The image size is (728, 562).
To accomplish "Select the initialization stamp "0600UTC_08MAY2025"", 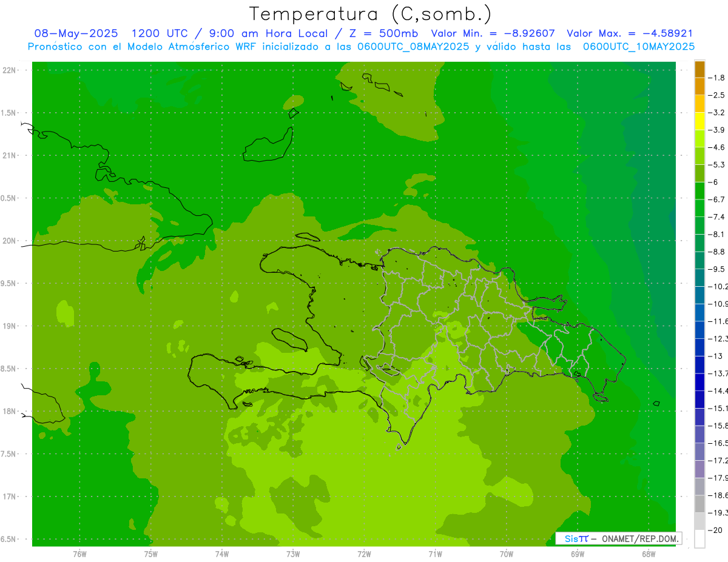I will [x=413, y=47].
